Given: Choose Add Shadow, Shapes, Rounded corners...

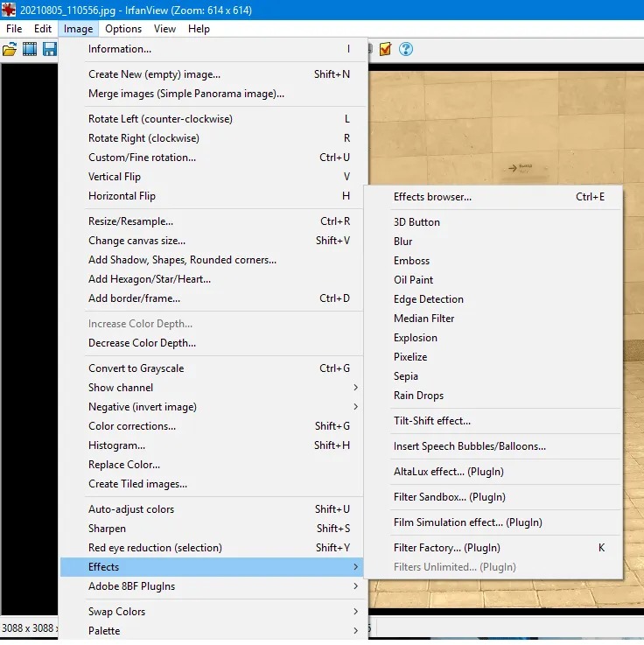Looking at the screenshot, I should [x=212, y=260].
